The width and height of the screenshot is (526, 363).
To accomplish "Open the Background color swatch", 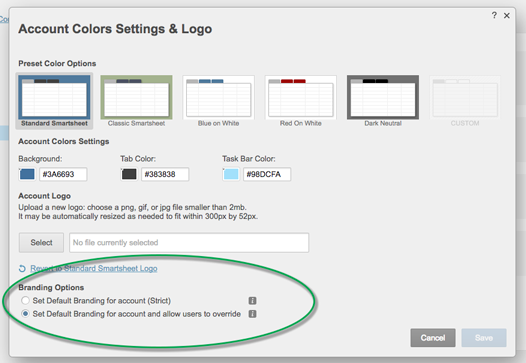I will pyautogui.click(x=27, y=174).
